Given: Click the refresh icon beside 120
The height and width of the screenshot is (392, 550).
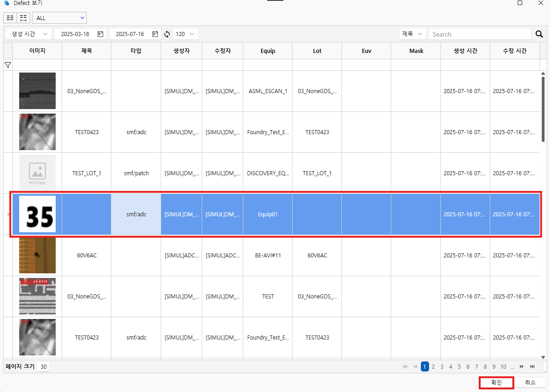Looking at the screenshot, I should 167,34.
